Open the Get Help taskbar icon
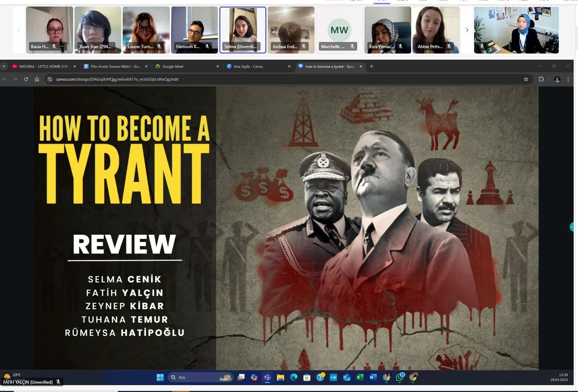 (320, 378)
